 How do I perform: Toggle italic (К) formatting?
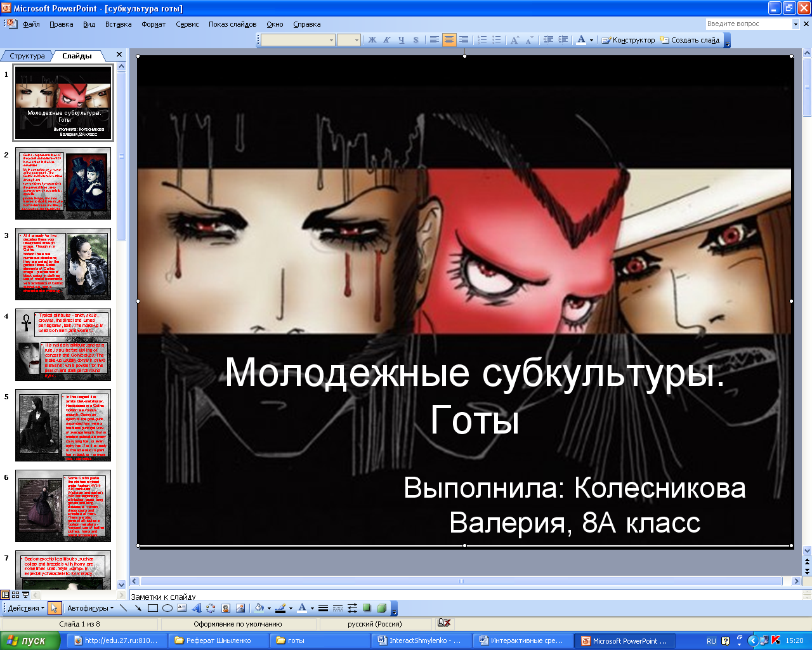pos(387,40)
